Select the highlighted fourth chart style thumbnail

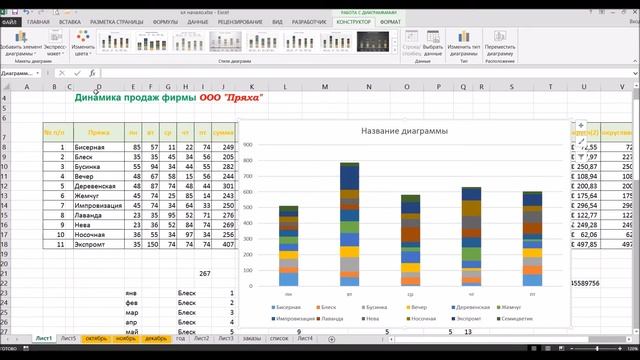click(x=225, y=42)
